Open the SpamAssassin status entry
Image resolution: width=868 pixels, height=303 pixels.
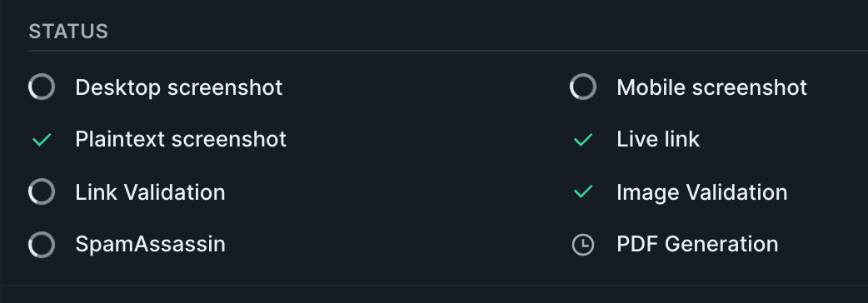click(151, 245)
